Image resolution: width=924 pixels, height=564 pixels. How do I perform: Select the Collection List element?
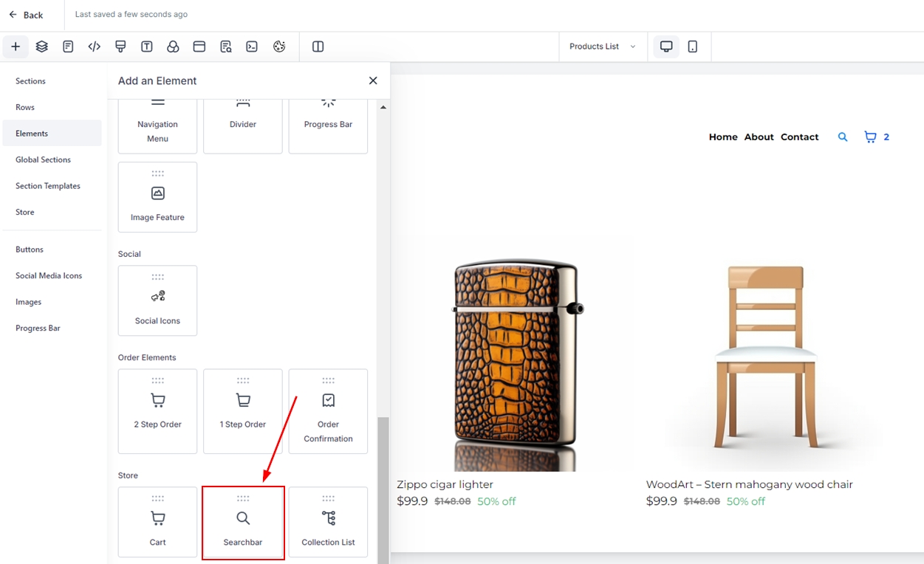point(328,523)
